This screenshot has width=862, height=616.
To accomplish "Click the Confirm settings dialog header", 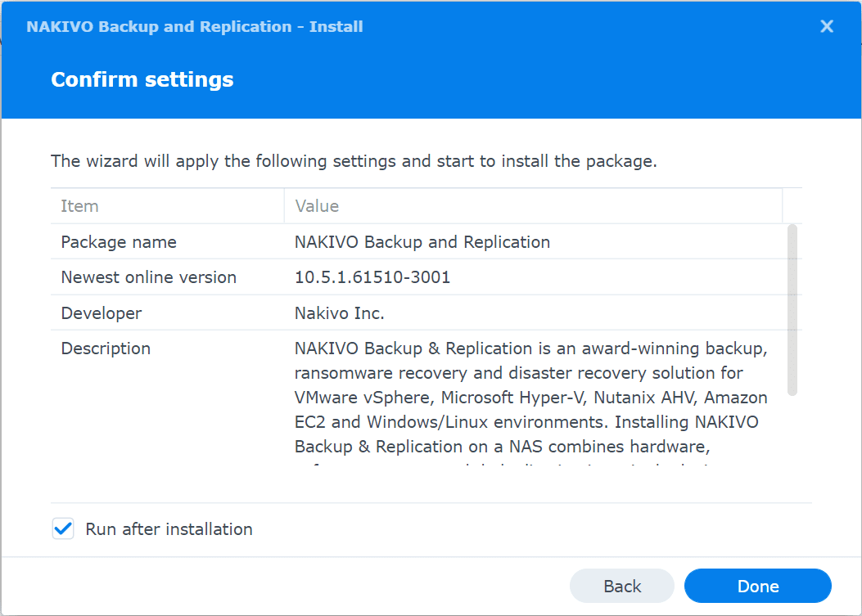I will pyautogui.click(x=142, y=79).
